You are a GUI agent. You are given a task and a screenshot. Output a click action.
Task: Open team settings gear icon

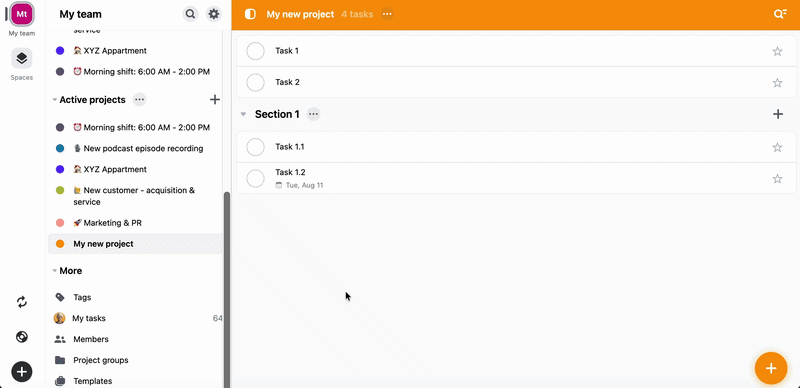click(214, 14)
